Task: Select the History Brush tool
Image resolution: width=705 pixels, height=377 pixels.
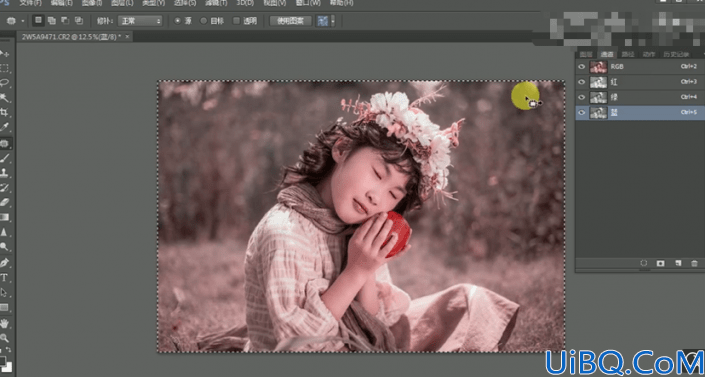Action: click(x=4, y=187)
